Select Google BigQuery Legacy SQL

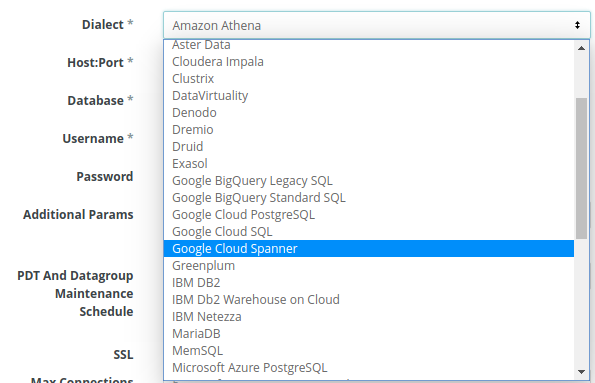click(x=369, y=180)
